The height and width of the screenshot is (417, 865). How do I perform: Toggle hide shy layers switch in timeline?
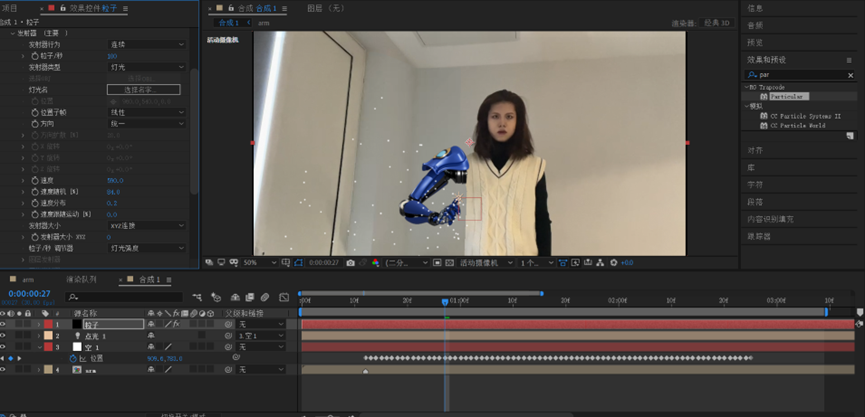pos(235,297)
